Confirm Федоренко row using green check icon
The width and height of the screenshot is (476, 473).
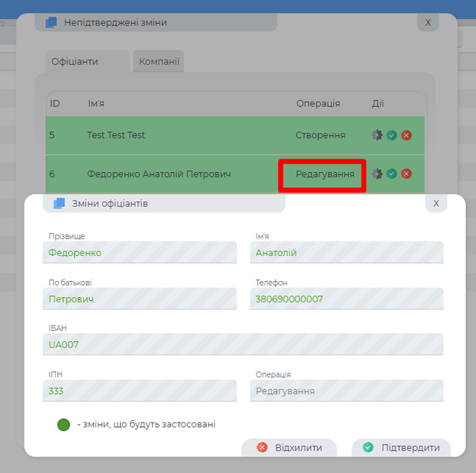[392, 174]
